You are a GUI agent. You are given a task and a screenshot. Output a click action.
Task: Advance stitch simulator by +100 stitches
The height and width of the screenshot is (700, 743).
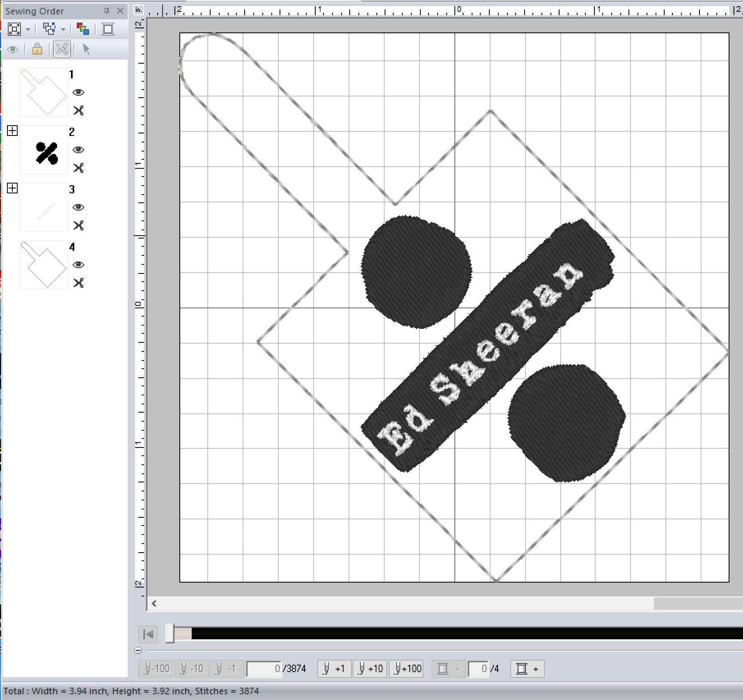point(407,669)
